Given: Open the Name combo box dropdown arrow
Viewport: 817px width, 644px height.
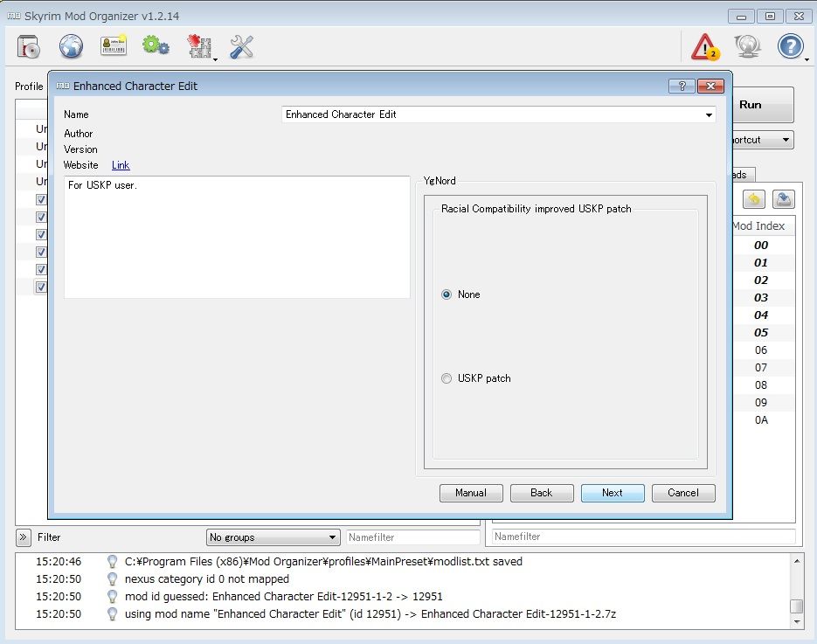Looking at the screenshot, I should pyautogui.click(x=709, y=114).
